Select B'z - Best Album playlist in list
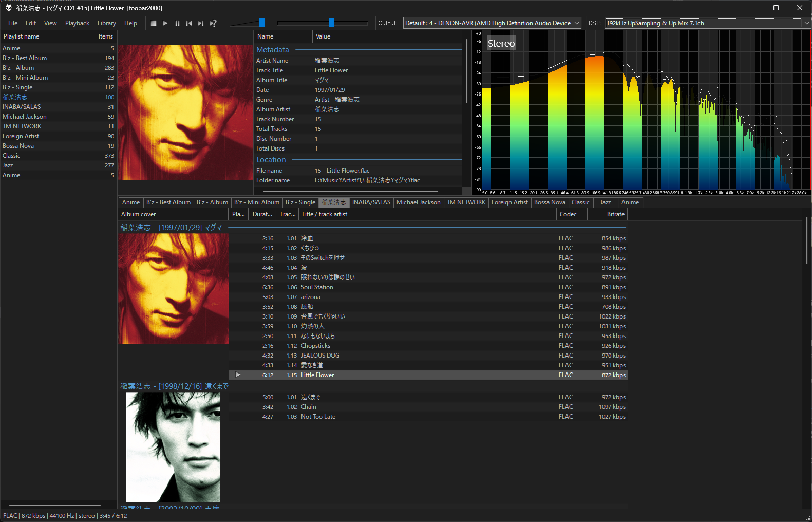This screenshot has height=522, width=812. pyautogui.click(x=58, y=58)
